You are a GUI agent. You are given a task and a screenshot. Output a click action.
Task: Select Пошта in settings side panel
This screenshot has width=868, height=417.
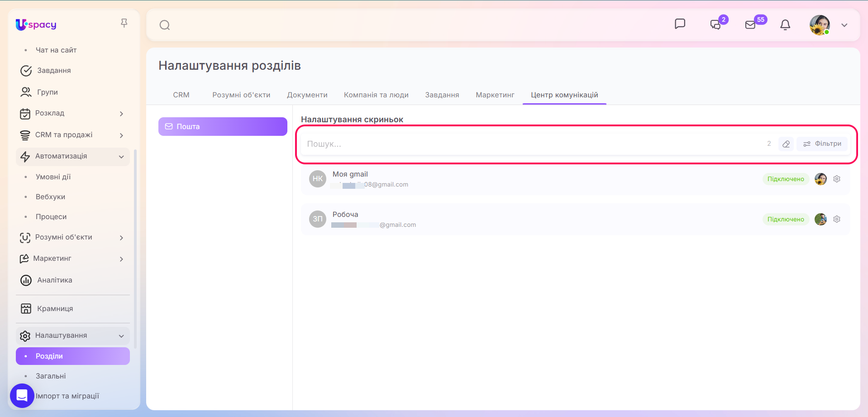223,126
